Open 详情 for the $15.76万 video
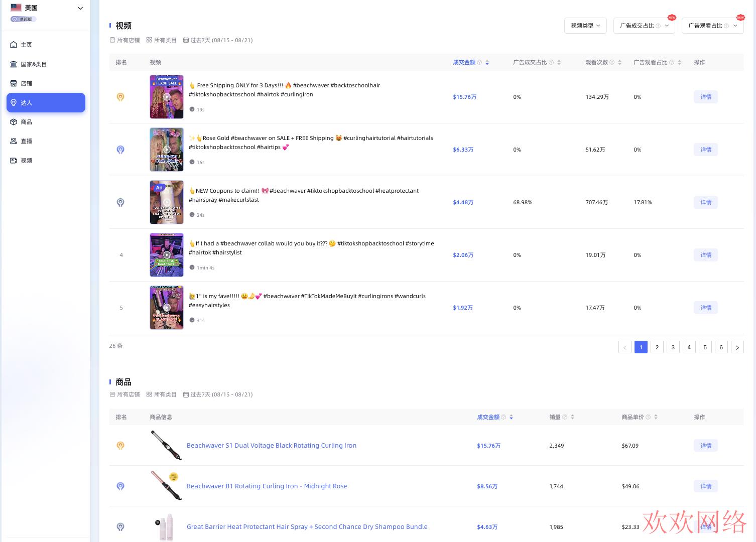Image resolution: width=756 pixels, height=542 pixels. point(706,97)
